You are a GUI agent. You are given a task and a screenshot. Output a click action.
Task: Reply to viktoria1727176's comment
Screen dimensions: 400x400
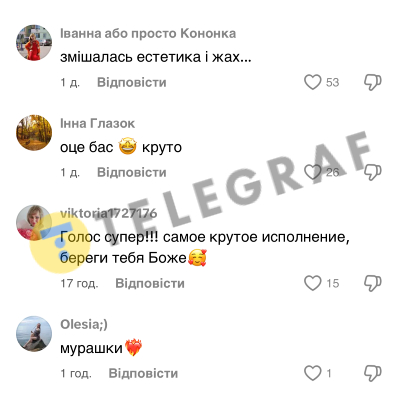coord(150,283)
